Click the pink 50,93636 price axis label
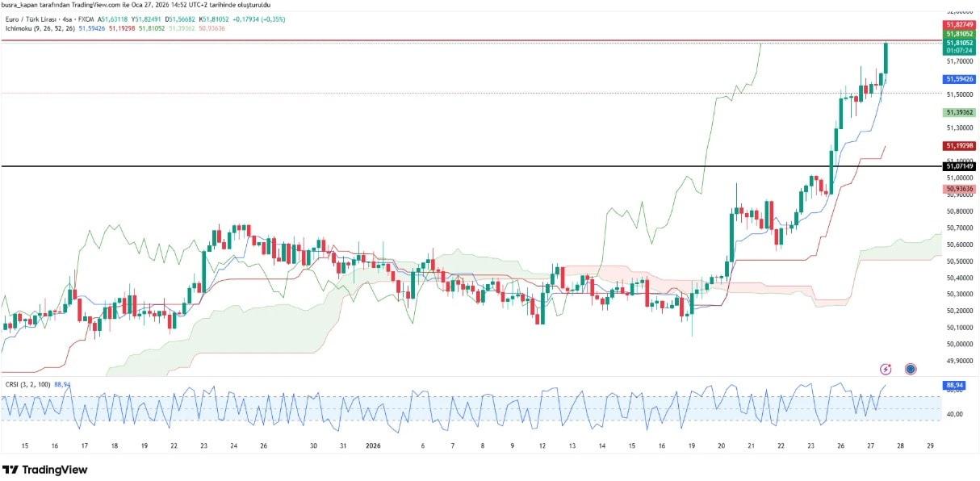This screenshot has width=980, height=481. coord(959,189)
